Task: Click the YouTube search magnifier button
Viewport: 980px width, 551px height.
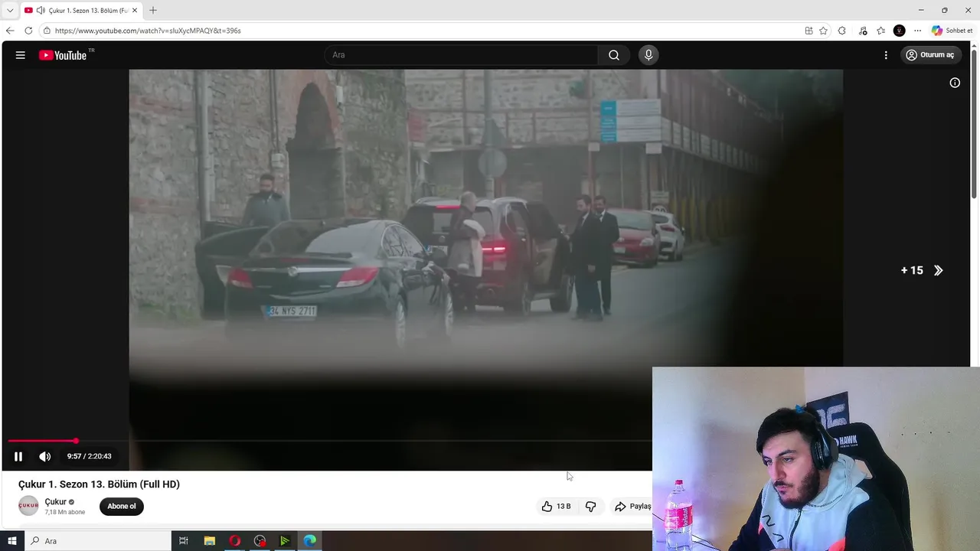Action: point(614,55)
